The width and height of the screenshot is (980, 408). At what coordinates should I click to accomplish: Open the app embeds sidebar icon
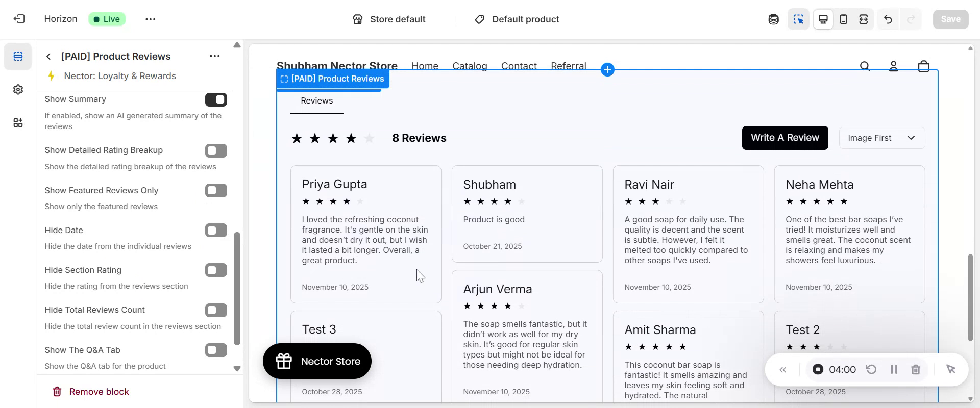click(x=18, y=123)
